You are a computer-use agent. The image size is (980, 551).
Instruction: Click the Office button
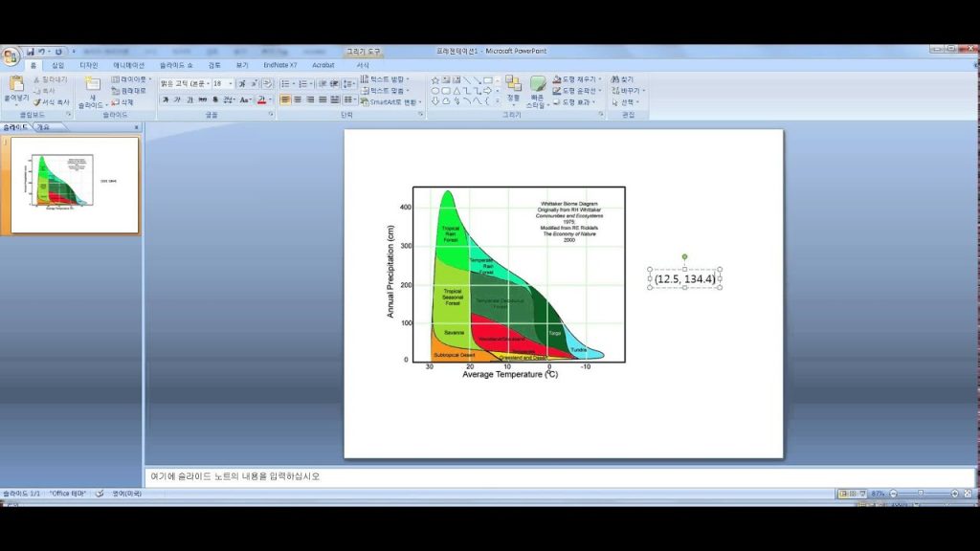pos(11,53)
